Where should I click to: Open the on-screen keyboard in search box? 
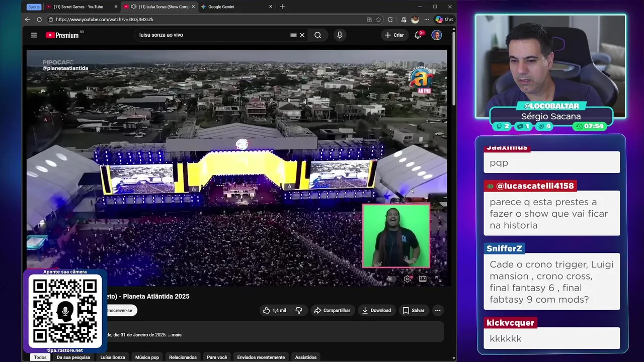[293, 35]
